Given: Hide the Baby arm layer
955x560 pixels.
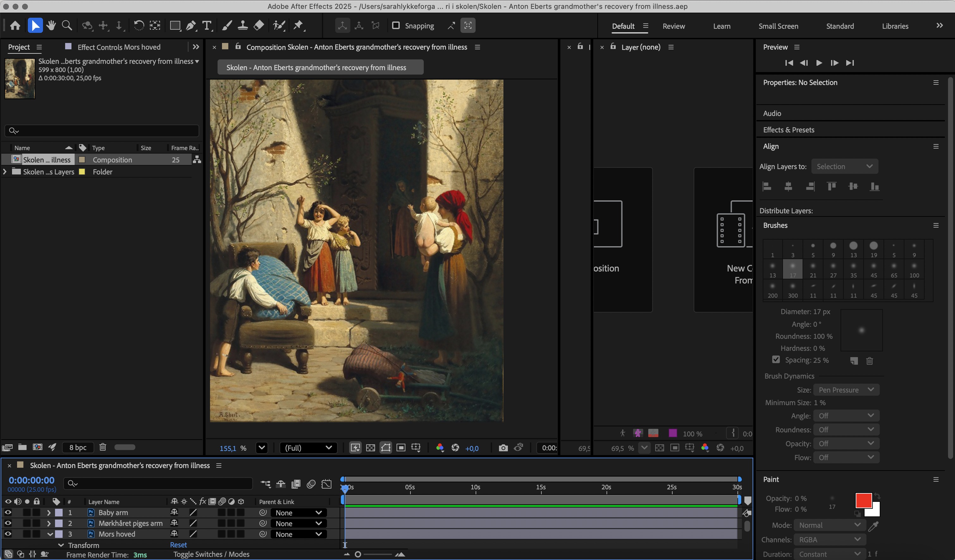Looking at the screenshot, I should [x=8, y=512].
